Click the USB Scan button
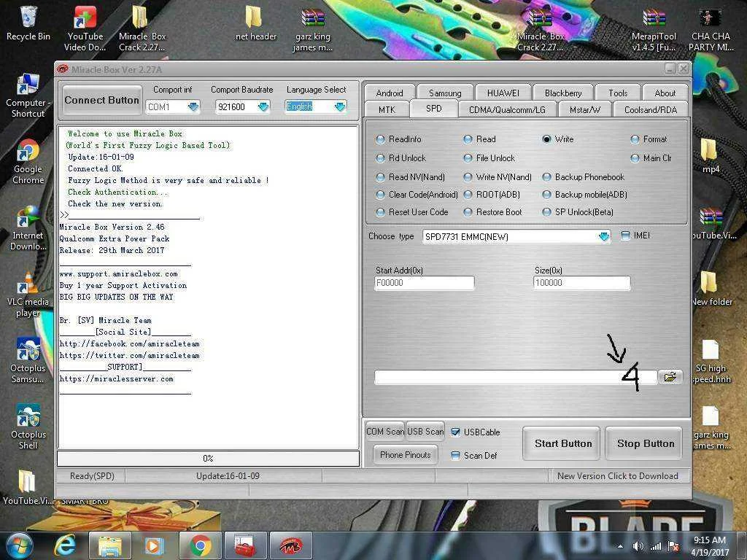This screenshot has height=560, width=747. coord(425,432)
